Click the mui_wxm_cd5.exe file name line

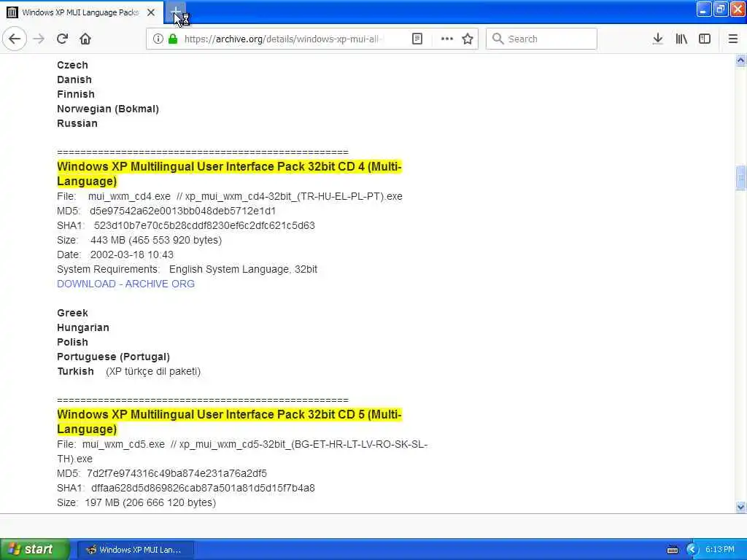242,451
